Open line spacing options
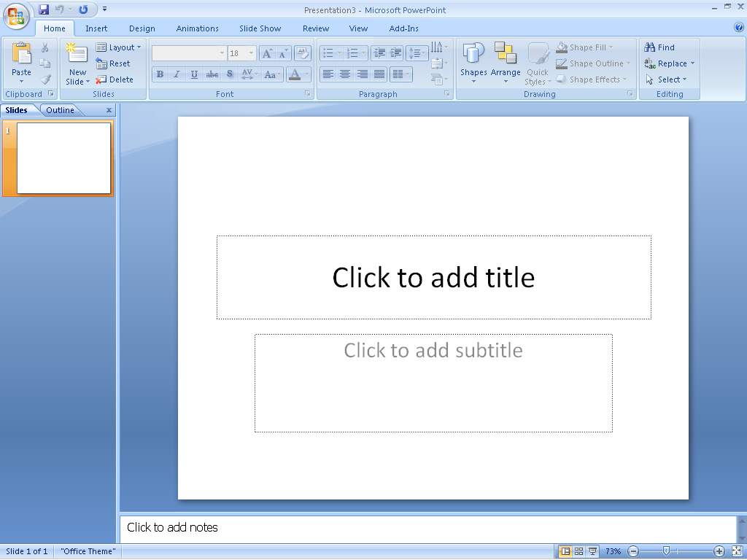The image size is (747, 560). tap(417, 52)
